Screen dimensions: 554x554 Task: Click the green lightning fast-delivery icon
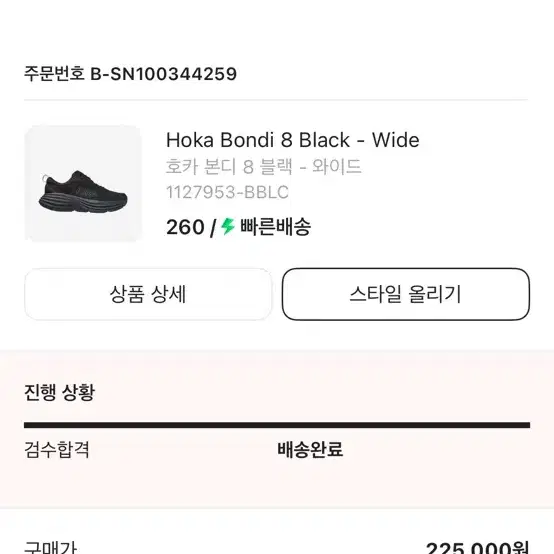(x=228, y=226)
